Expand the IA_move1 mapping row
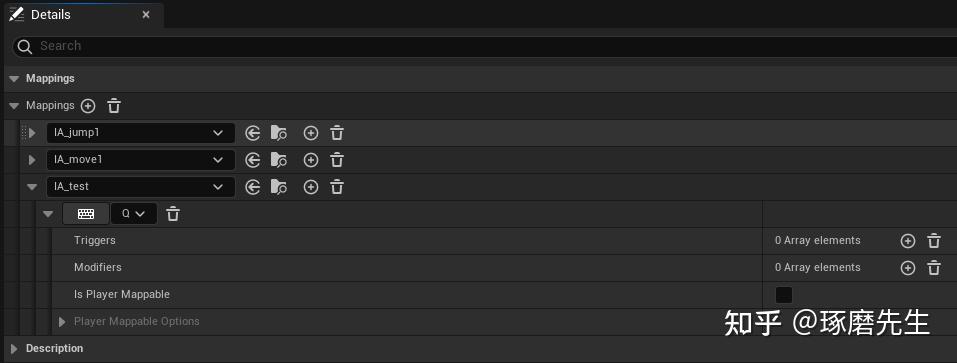The width and height of the screenshot is (957, 363). 32,160
